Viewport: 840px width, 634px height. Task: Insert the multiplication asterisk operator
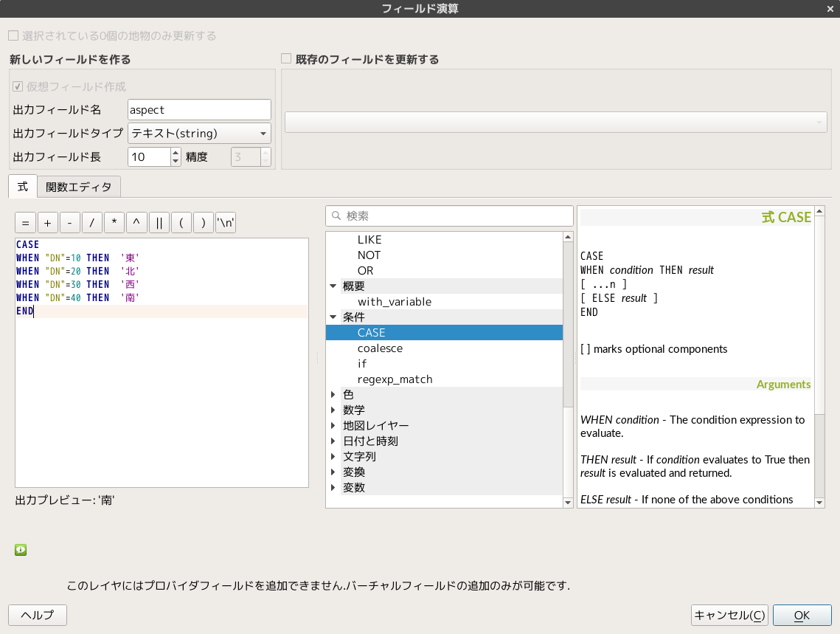coord(114,223)
